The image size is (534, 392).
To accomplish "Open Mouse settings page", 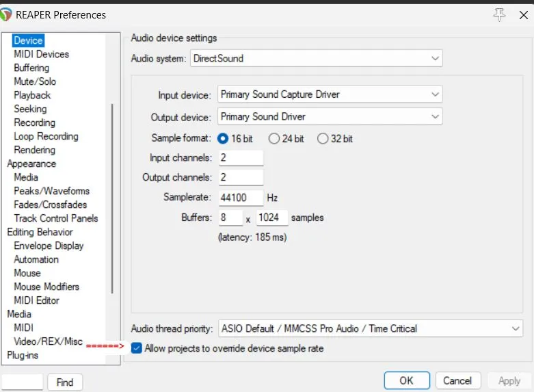I will (x=27, y=273).
